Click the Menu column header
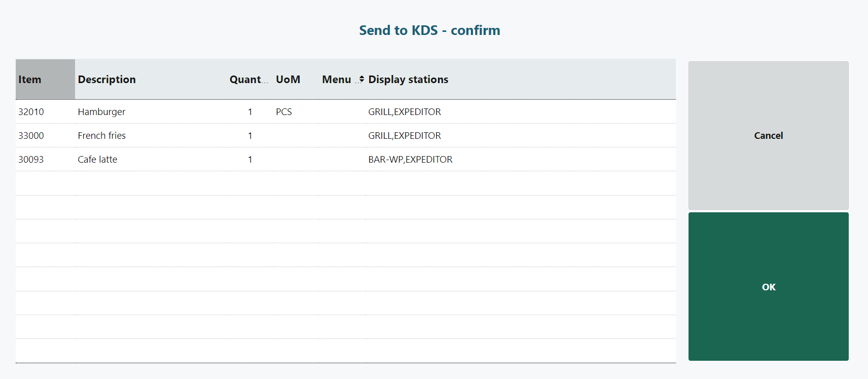The height and width of the screenshot is (379, 868). (336, 80)
